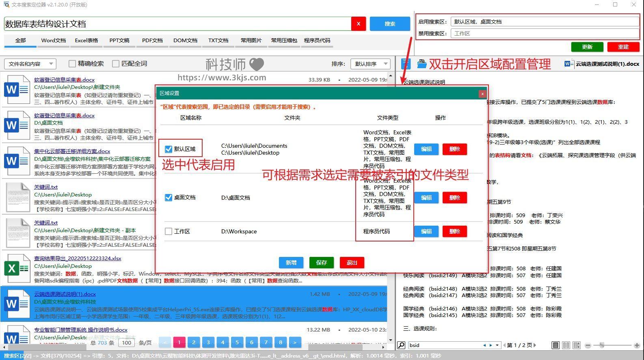Image resolution: width=644 pixels, height=360 pixels.
Task: Jump to next bsid match
Action: click(x=491, y=345)
